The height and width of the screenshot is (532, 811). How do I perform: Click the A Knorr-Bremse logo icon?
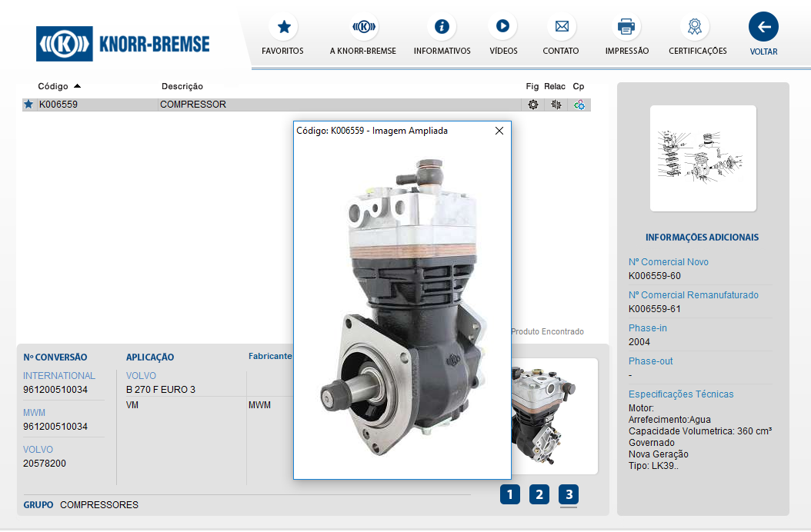[x=363, y=27]
